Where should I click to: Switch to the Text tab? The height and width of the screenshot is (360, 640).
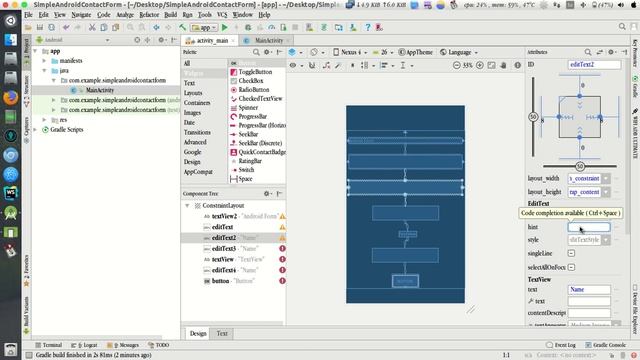222,333
